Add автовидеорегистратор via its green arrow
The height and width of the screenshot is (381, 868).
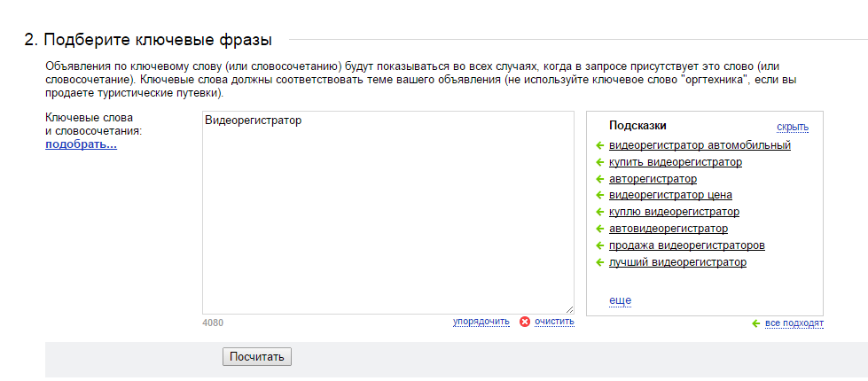[x=599, y=229]
